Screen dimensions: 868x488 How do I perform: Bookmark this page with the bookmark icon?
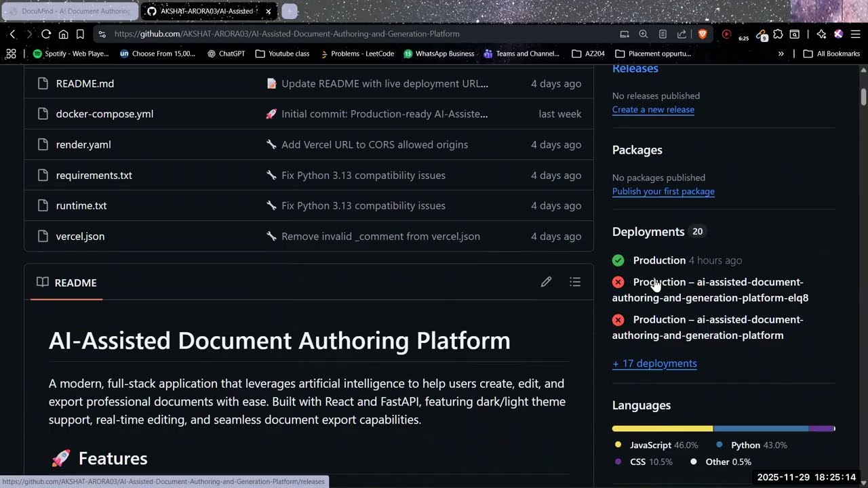tap(80, 34)
